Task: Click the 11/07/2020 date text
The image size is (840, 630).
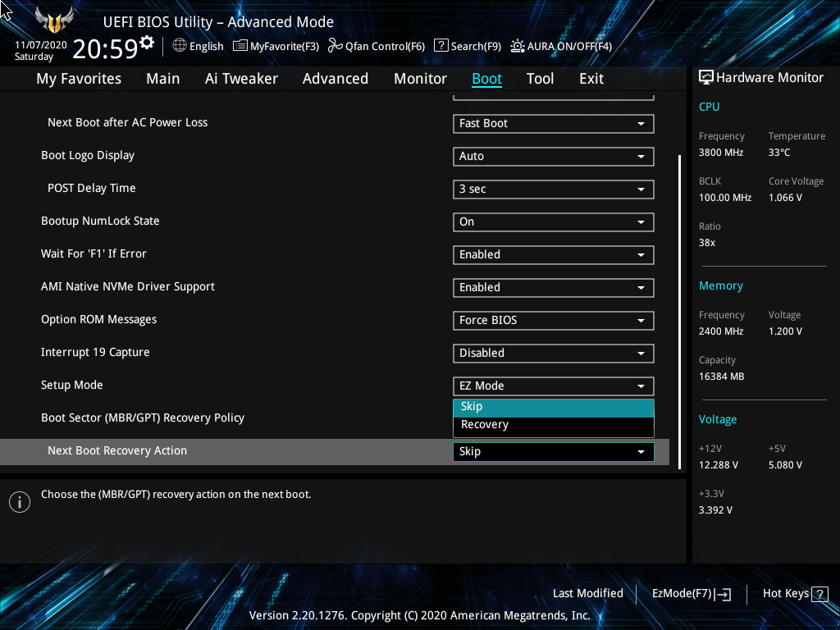Action: click(41, 45)
